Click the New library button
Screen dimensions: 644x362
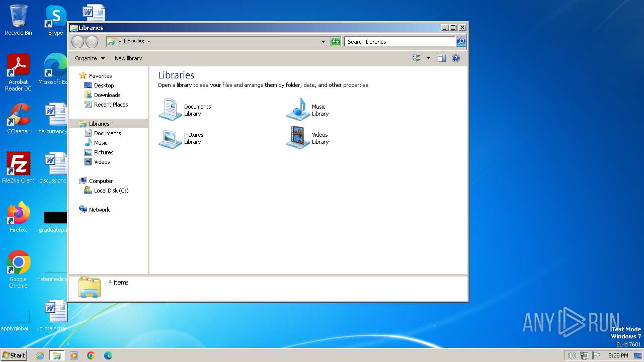128,58
